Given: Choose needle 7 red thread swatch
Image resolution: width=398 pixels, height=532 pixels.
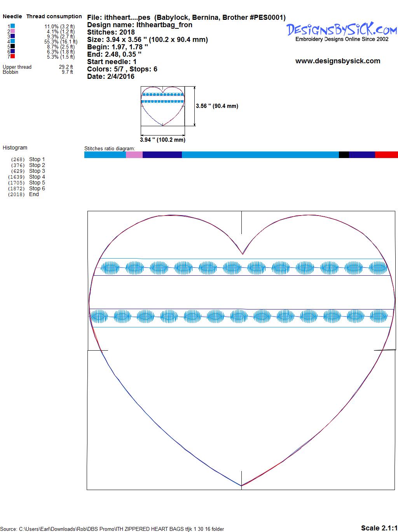Looking at the screenshot, I should (x=12, y=56).
